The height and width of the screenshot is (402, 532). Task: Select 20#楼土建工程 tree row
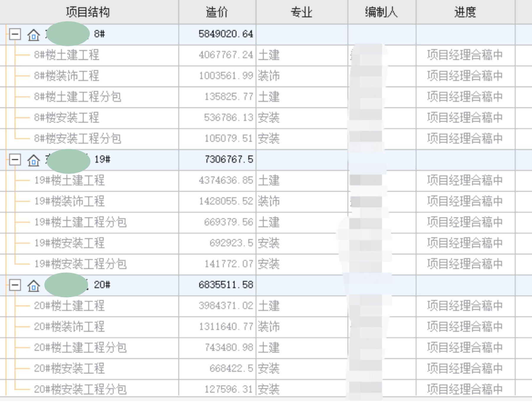pyautogui.click(x=69, y=306)
